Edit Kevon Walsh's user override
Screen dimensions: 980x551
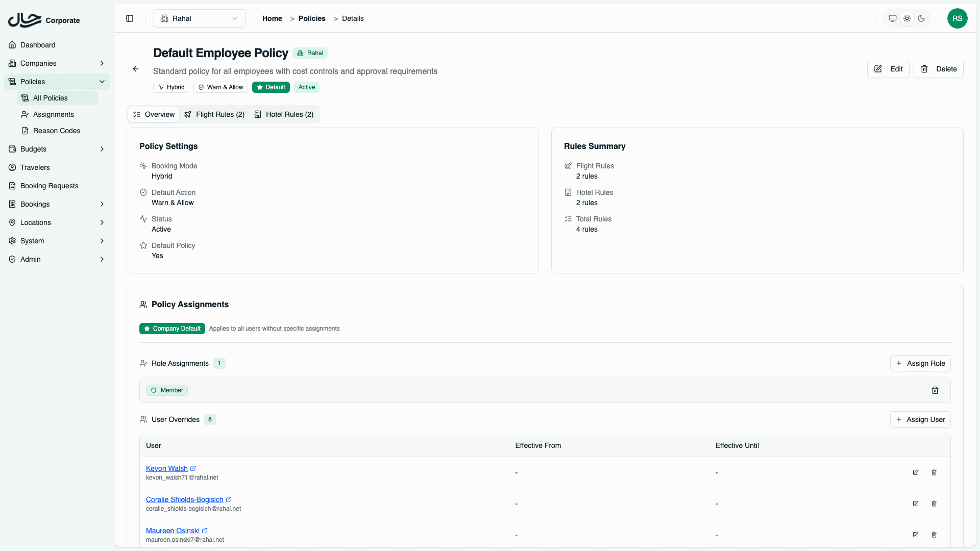pyautogui.click(x=915, y=472)
